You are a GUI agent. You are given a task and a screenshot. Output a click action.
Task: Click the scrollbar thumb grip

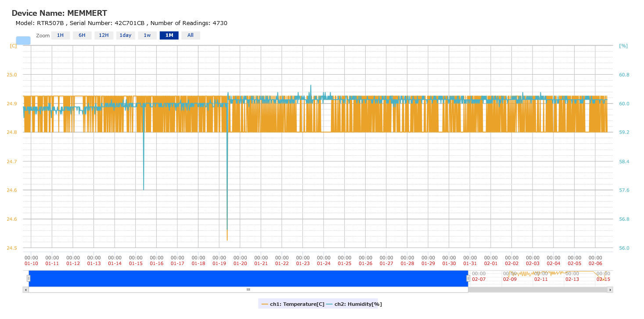pos(248,290)
